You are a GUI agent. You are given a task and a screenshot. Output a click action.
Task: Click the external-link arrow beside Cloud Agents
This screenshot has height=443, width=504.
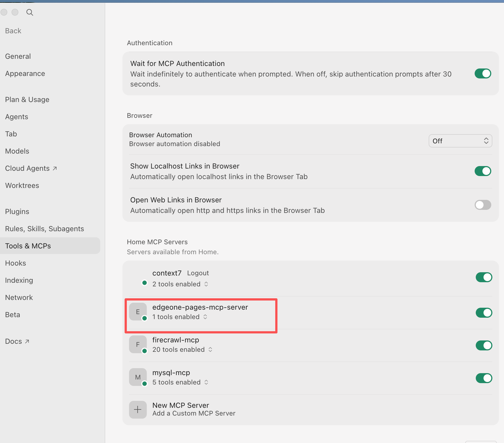[x=55, y=168]
